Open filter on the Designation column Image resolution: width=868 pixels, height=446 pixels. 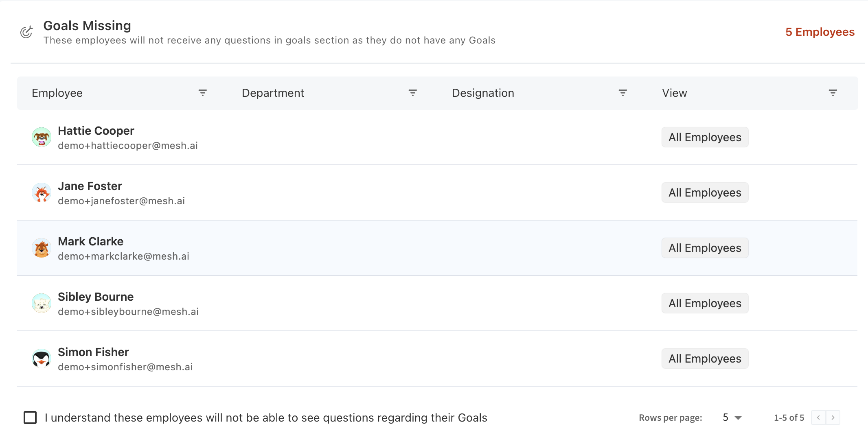point(622,93)
